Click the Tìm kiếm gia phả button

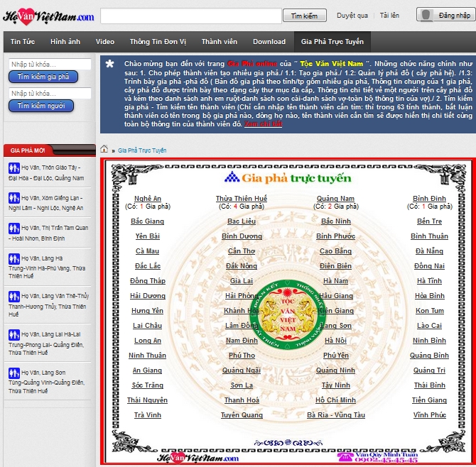43,77
